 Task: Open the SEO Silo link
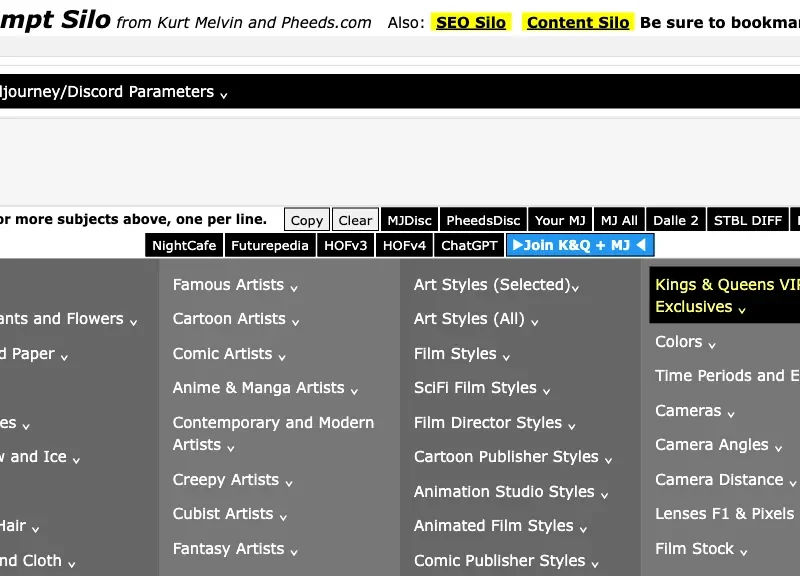coord(471,22)
